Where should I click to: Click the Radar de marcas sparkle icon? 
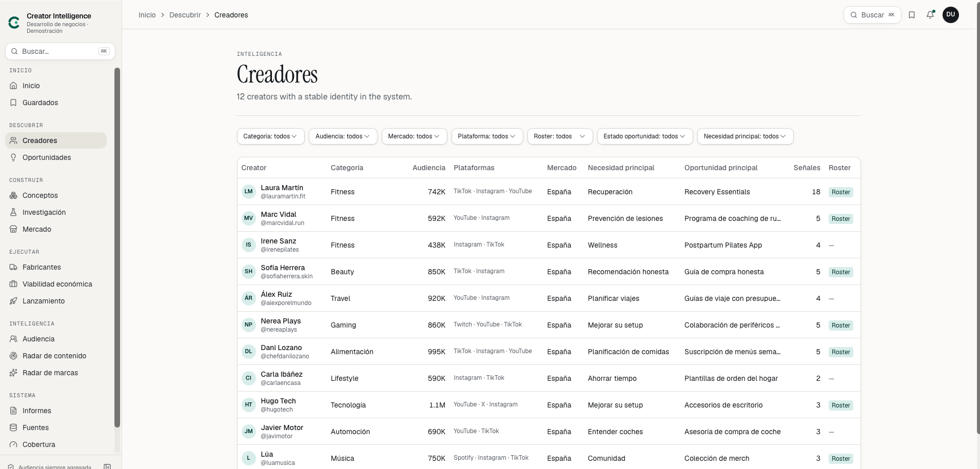click(x=14, y=373)
